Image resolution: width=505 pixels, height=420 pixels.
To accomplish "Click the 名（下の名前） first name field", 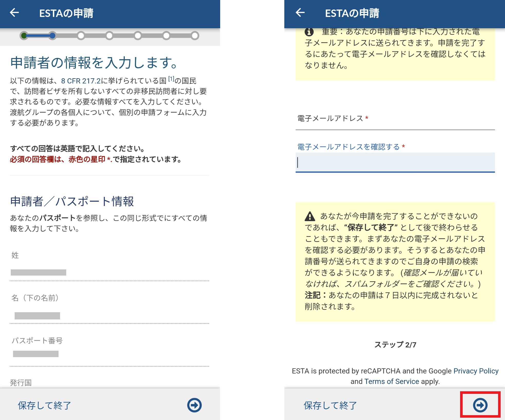I will (x=109, y=315).
